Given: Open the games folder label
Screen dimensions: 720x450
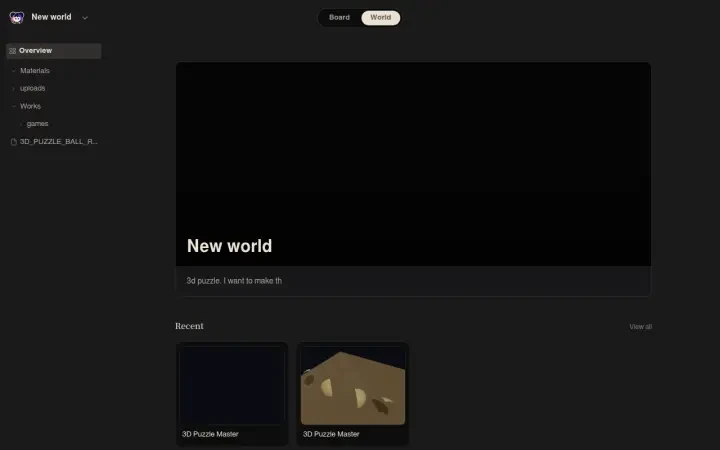Looking at the screenshot, I should point(37,124).
